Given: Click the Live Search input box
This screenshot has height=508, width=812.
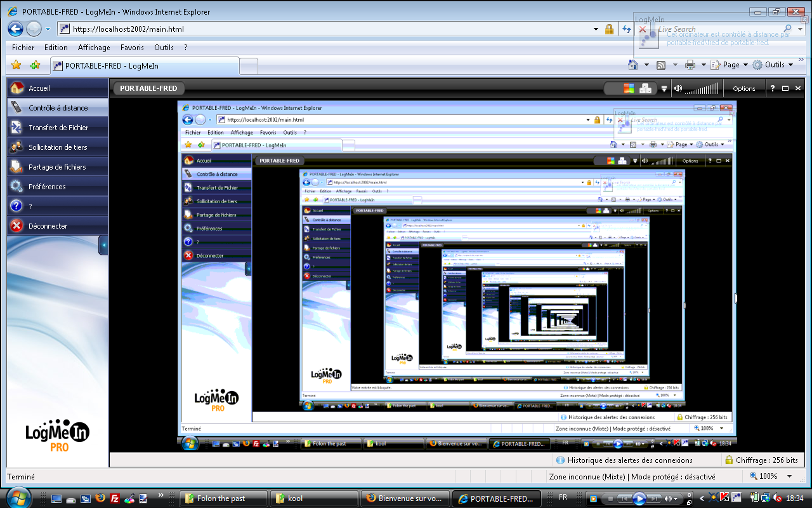Looking at the screenshot, I should (x=717, y=29).
